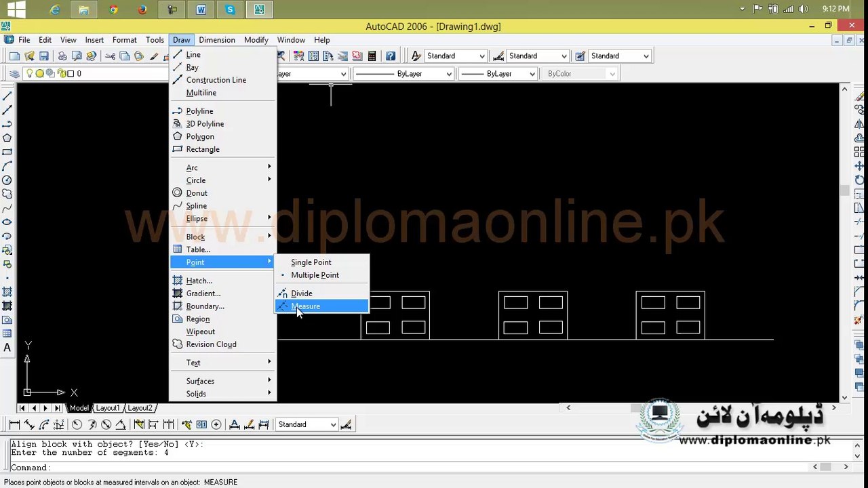Open the Text Style Standard dropdown
Screen dimensions: 868x488
(x=456, y=56)
